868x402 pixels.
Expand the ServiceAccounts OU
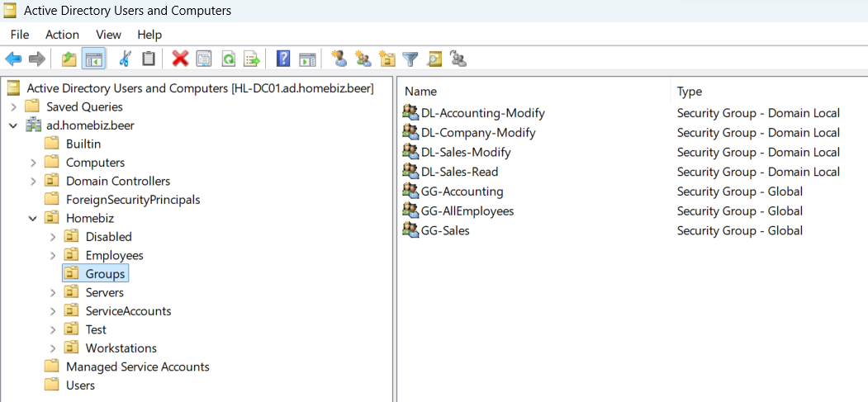click(53, 311)
